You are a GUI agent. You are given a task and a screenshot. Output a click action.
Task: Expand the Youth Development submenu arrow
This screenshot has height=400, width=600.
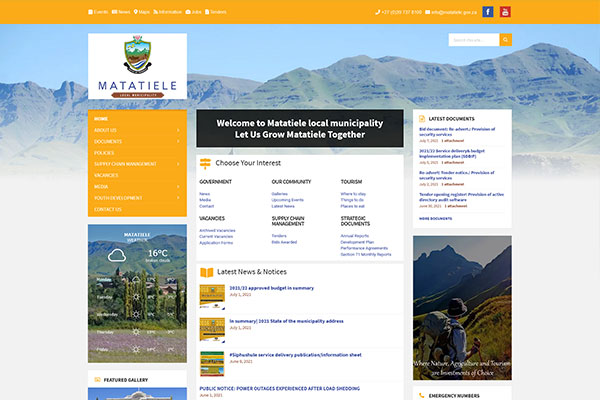[180, 198]
